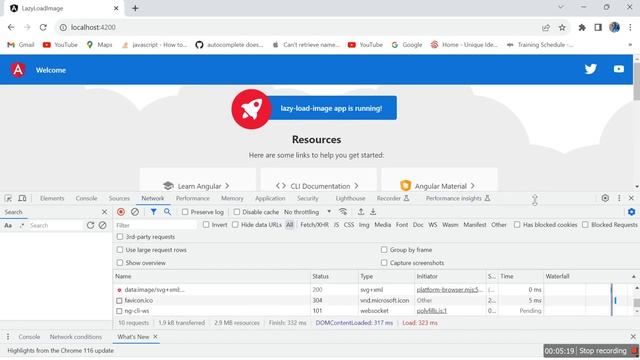This screenshot has width=640, height=360.
Task: Open the Sources tab
Action: tap(119, 198)
